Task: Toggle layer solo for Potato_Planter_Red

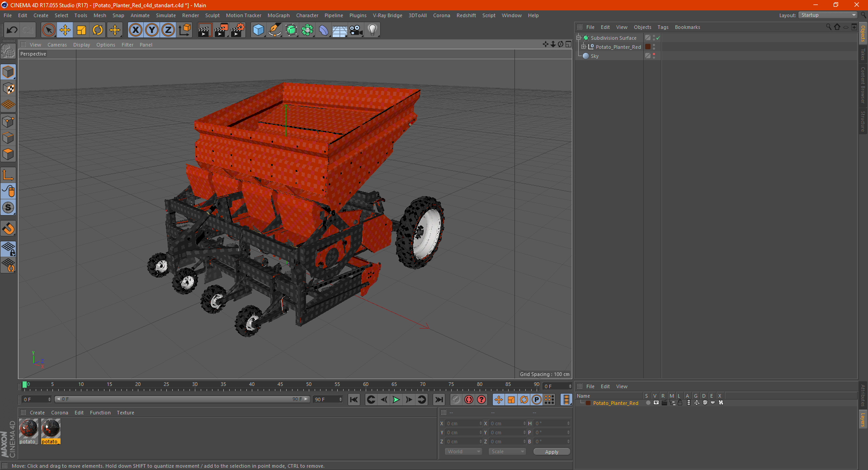Action: coord(648,403)
